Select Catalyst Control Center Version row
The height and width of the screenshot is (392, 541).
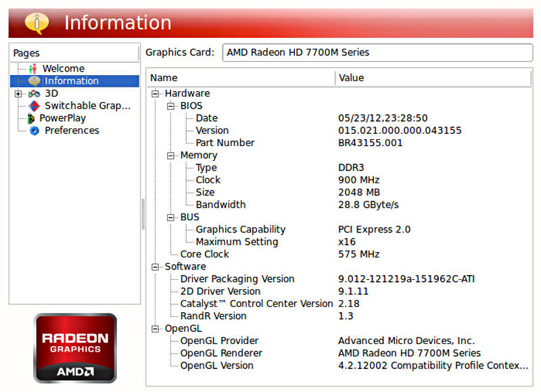click(341, 304)
